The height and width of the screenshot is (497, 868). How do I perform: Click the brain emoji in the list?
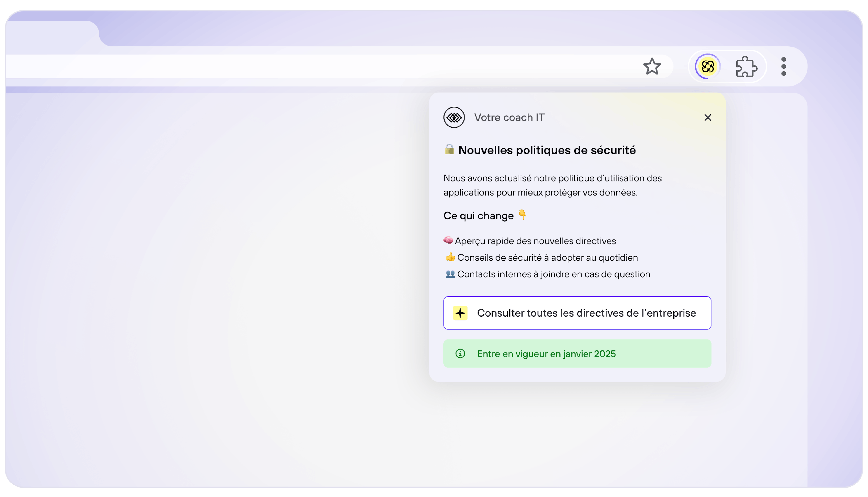(x=448, y=240)
